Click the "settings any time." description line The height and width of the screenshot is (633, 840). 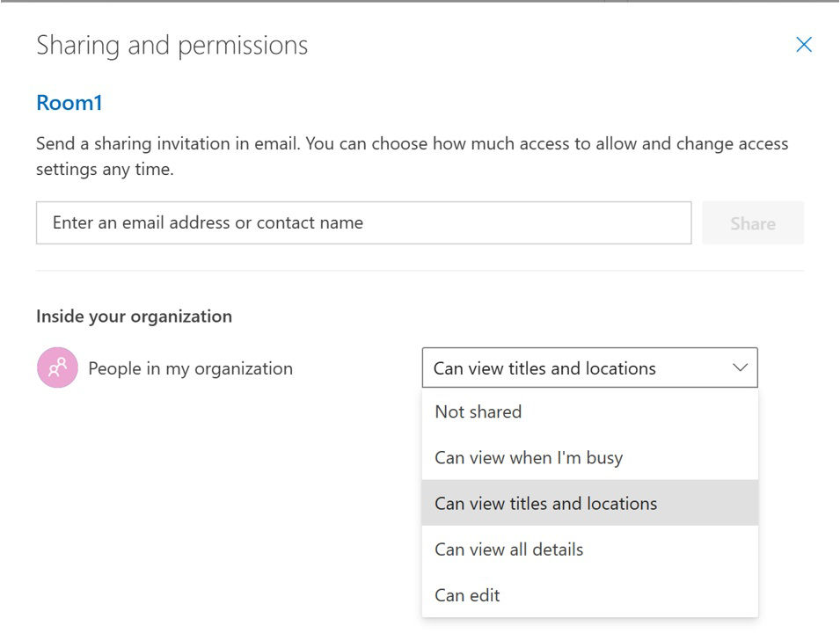pyautogui.click(x=105, y=169)
